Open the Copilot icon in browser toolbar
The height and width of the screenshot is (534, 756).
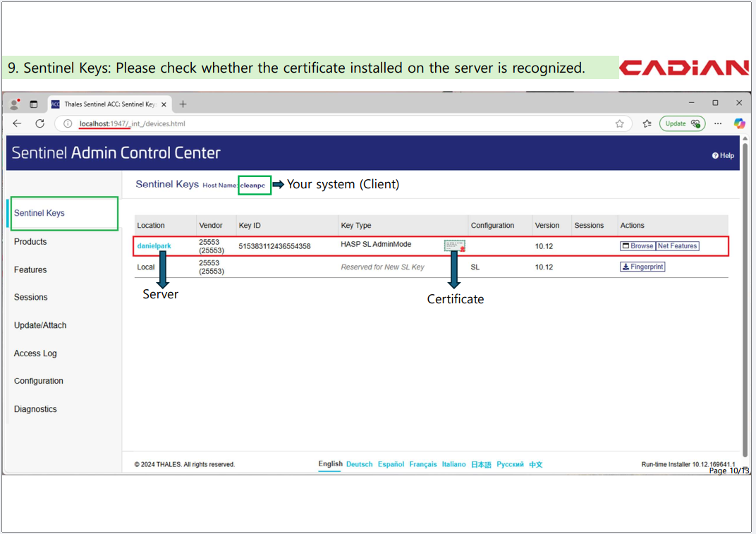click(x=738, y=123)
